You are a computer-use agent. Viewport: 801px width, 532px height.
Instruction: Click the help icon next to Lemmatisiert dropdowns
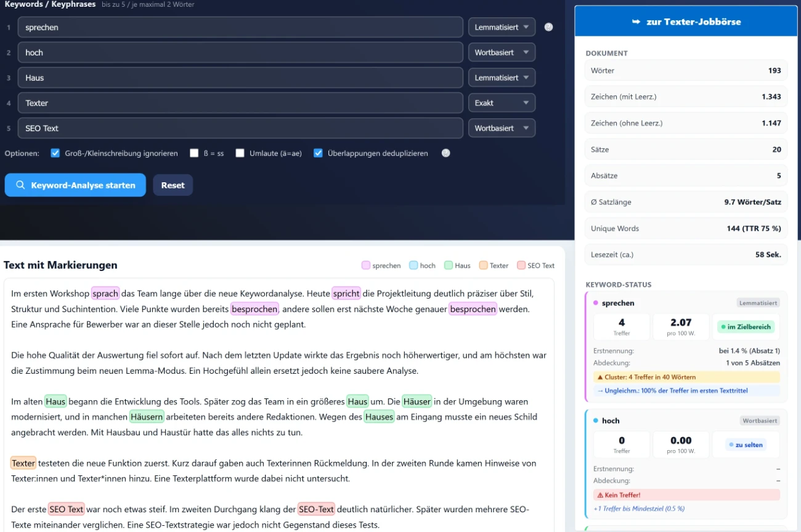point(548,27)
